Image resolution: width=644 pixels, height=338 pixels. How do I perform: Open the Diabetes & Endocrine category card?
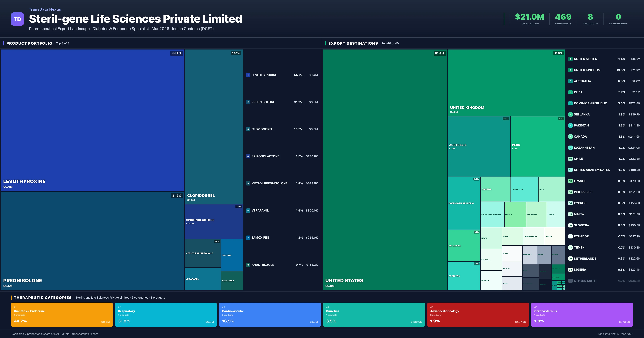[61, 315]
